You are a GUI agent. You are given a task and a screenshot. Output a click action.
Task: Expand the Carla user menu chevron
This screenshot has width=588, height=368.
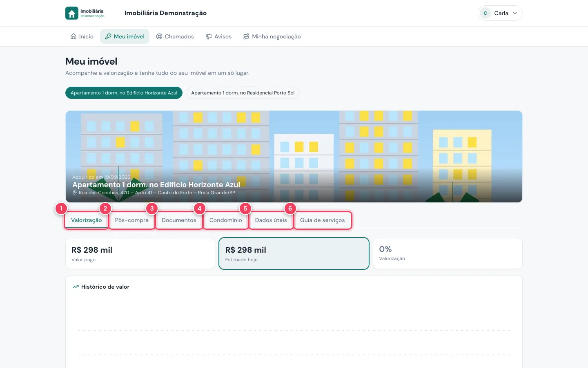515,13
